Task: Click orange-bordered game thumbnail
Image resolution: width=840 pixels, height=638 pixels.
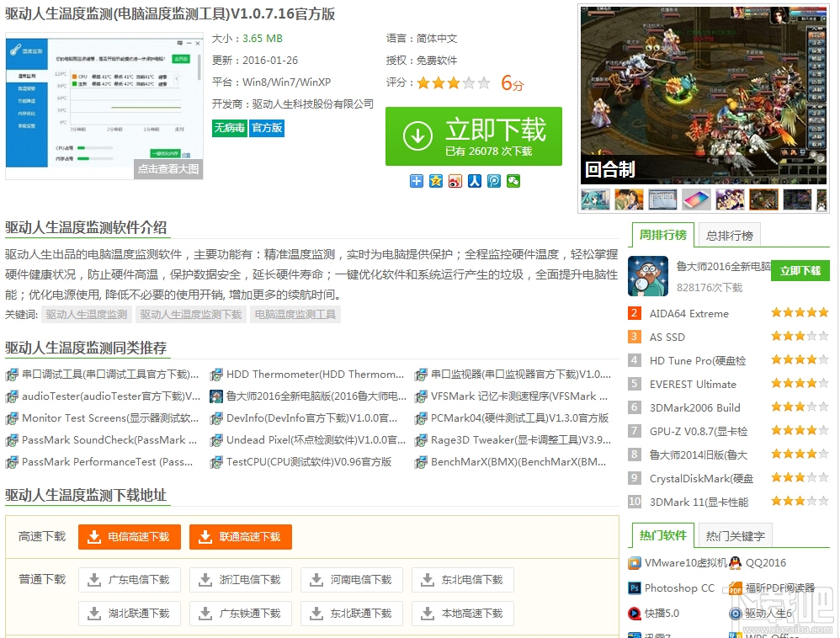Action: point(764,199)
